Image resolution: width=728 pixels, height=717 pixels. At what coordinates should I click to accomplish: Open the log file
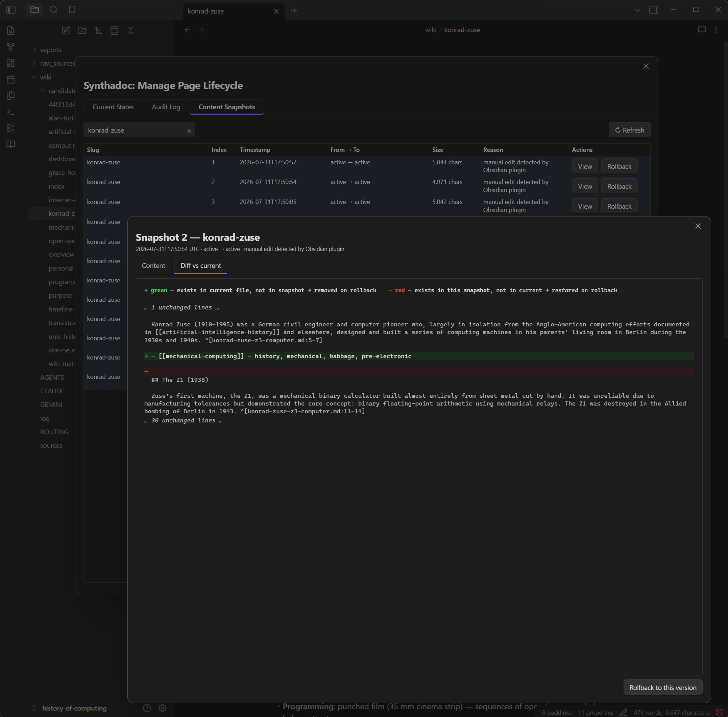coord(45,418)
